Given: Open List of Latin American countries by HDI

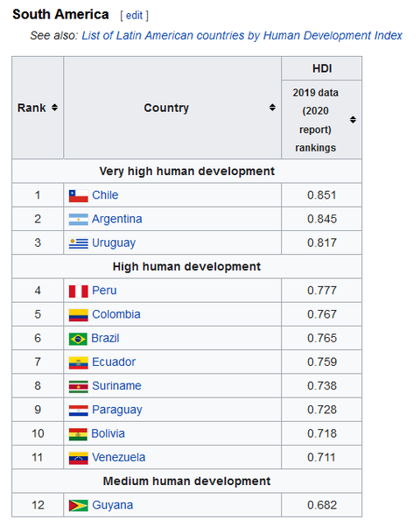Looking at the screenshot, I should click(x=241, y=35).
